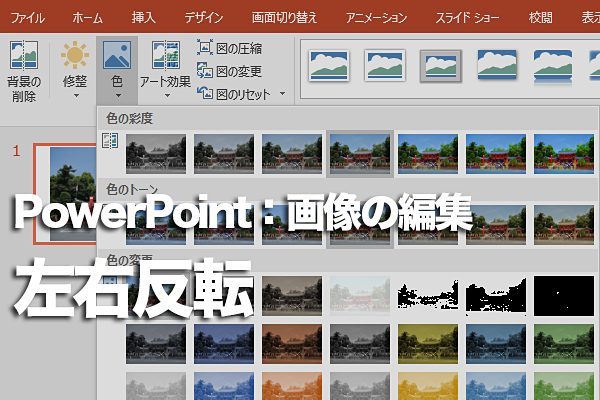
Task: Choose the warmest seventh color tone preset
Action: click(x=564, y=225)
